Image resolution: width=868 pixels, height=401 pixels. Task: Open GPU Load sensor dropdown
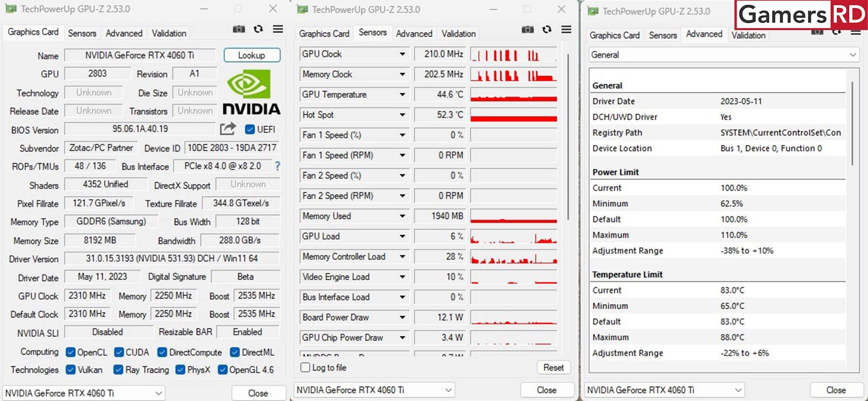pyautogui.click(x=402, y=236)
